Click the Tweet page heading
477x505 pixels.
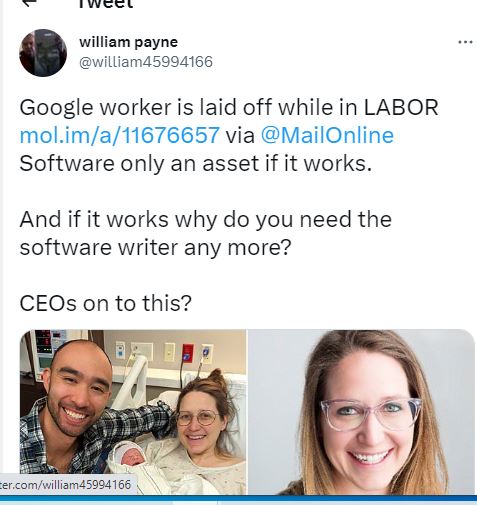(x=106, y=4)
